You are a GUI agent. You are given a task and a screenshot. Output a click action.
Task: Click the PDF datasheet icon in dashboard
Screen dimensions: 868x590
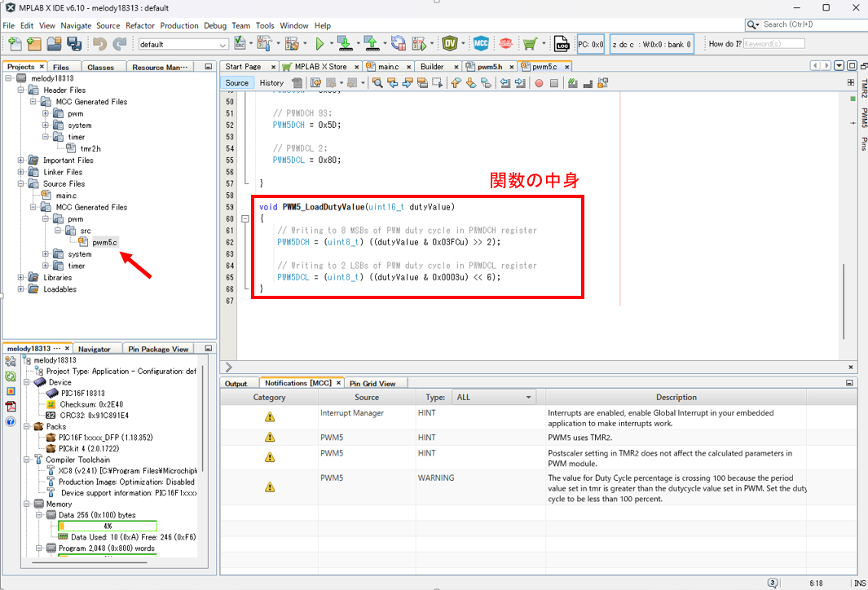tap(11, 406)
